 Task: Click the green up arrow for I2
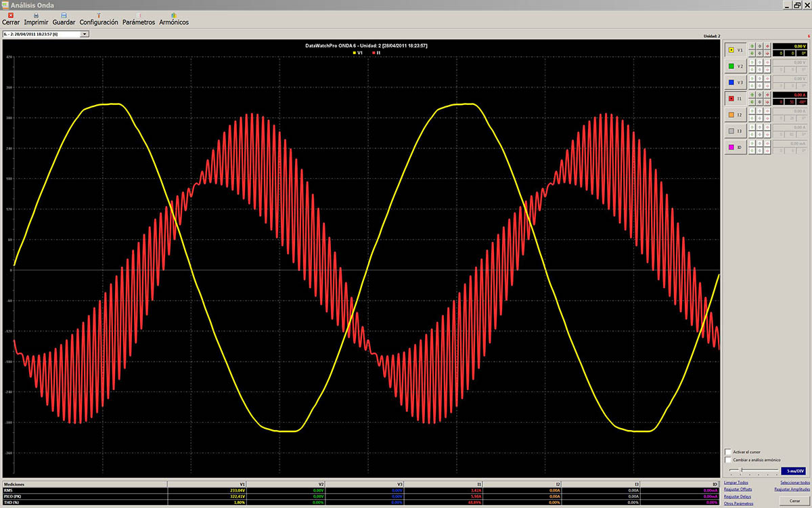click(x=752, y=111)
